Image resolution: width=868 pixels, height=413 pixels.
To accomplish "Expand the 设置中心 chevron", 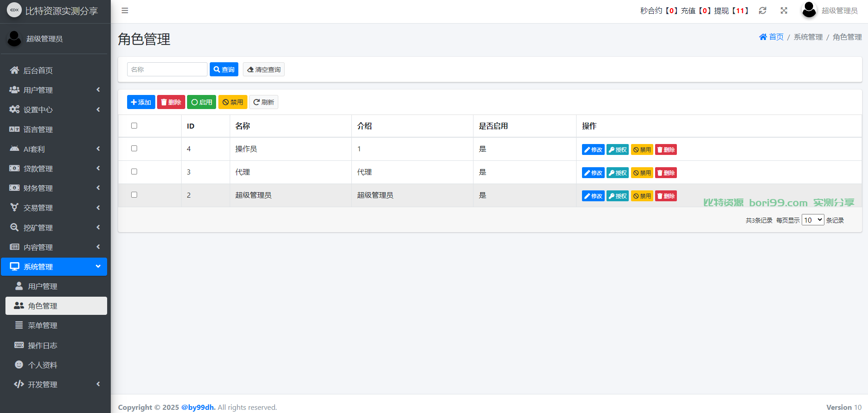I will (98, 109).
